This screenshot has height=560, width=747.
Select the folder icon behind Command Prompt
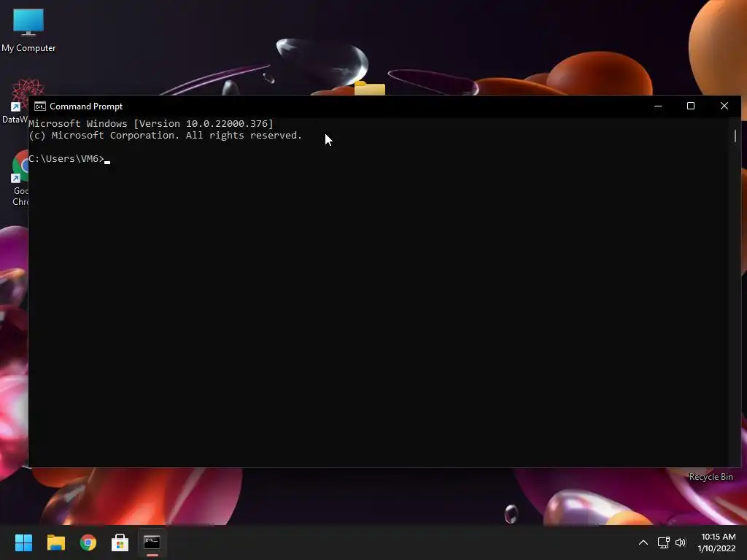click(370, 88)
